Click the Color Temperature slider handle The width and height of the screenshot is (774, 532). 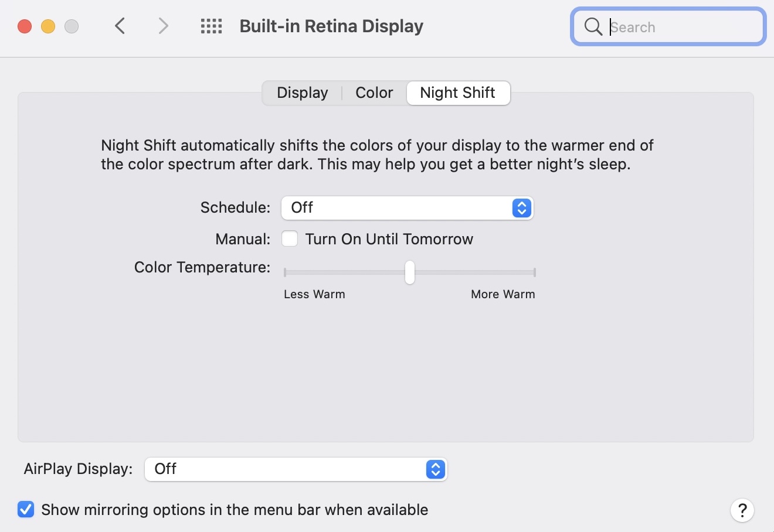point(410,272)
